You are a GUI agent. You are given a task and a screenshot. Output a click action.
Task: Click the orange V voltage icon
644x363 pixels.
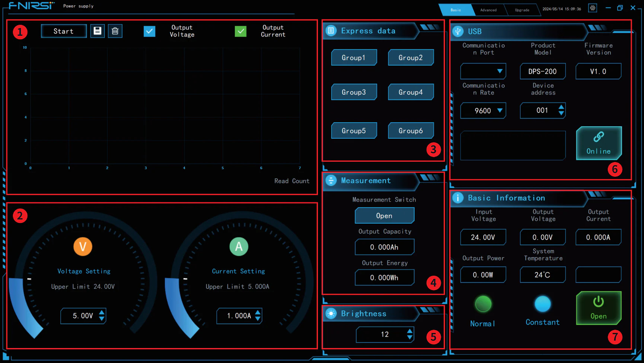tap(83, 246)
